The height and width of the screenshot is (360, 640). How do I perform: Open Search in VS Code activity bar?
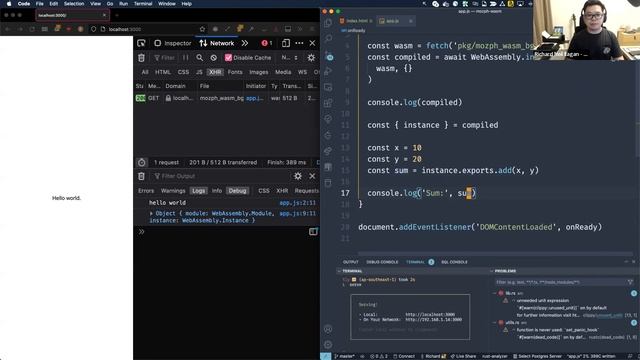pos(328,39)
